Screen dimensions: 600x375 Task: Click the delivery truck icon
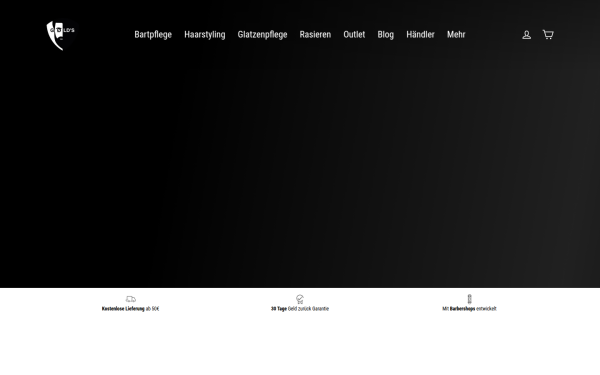pyautogui.click(x=130, y=299)
